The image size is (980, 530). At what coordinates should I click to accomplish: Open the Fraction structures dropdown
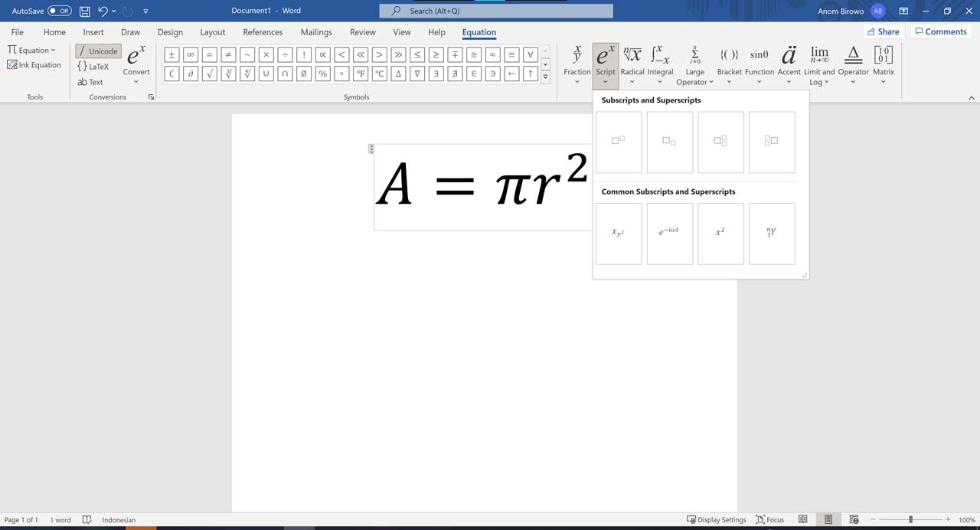click(577, 65)
